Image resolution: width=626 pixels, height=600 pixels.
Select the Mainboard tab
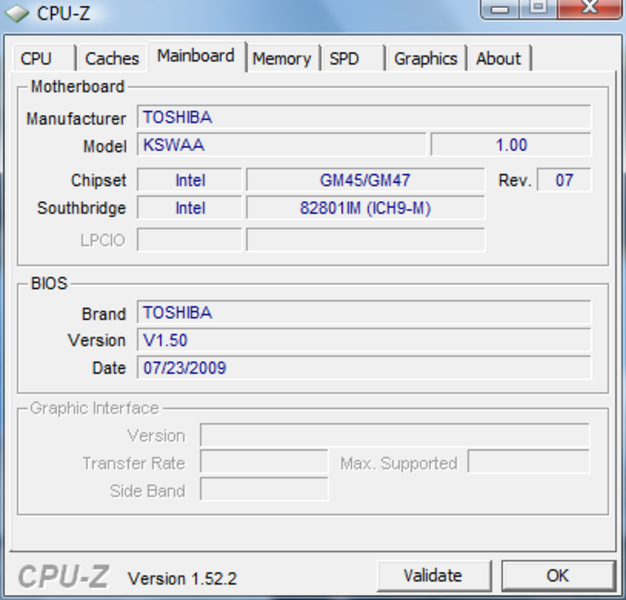tap(196, 56)
